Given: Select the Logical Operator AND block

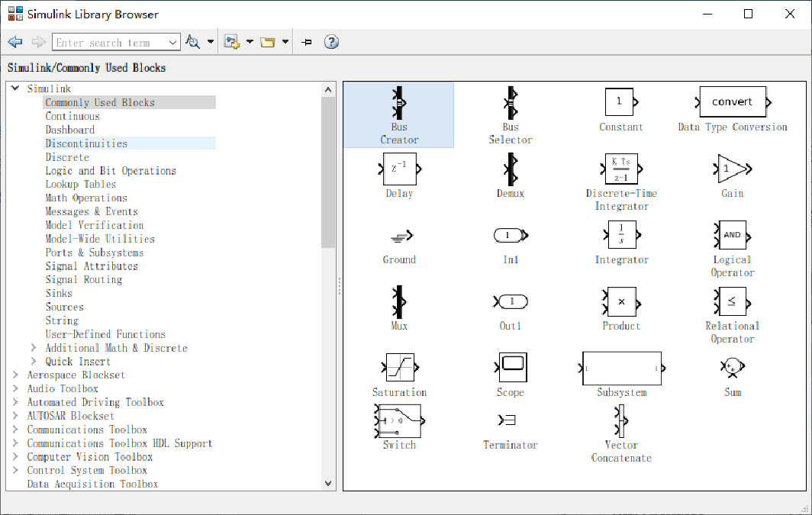Looking at the screenshot, I should pyautogui.click(x=731, y=235).
